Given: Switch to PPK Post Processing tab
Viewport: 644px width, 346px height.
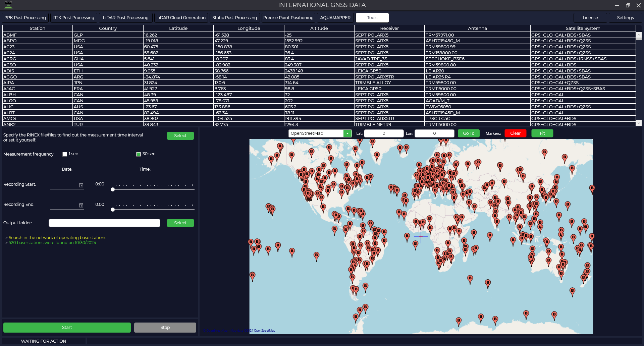Looking at the screenshot, I should (25, 18).
